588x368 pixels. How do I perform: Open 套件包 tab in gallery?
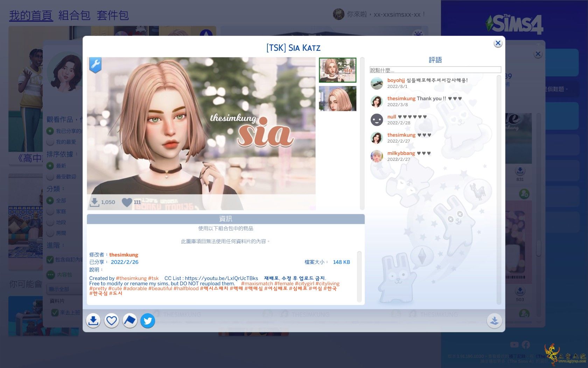click(113, 15)
